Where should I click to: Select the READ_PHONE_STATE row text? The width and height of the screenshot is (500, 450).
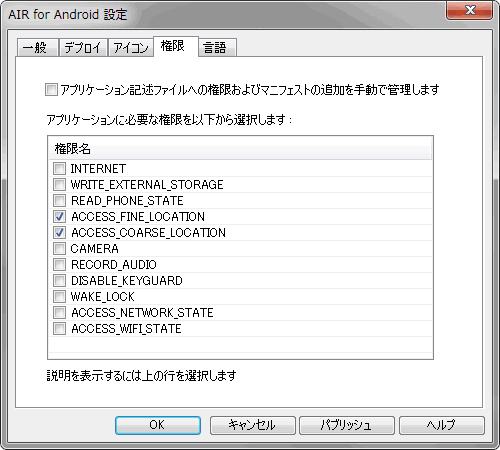127,201
